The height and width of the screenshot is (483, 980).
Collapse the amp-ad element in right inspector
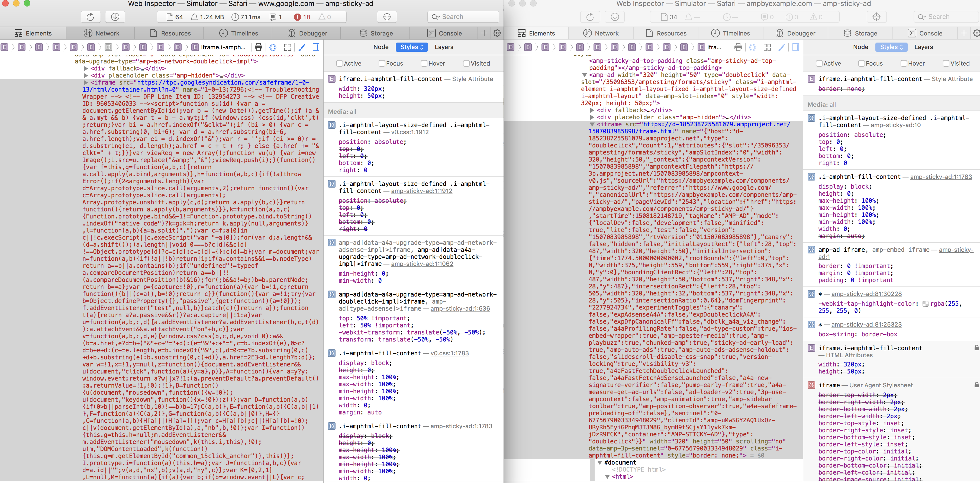click(x=584, y=75)
